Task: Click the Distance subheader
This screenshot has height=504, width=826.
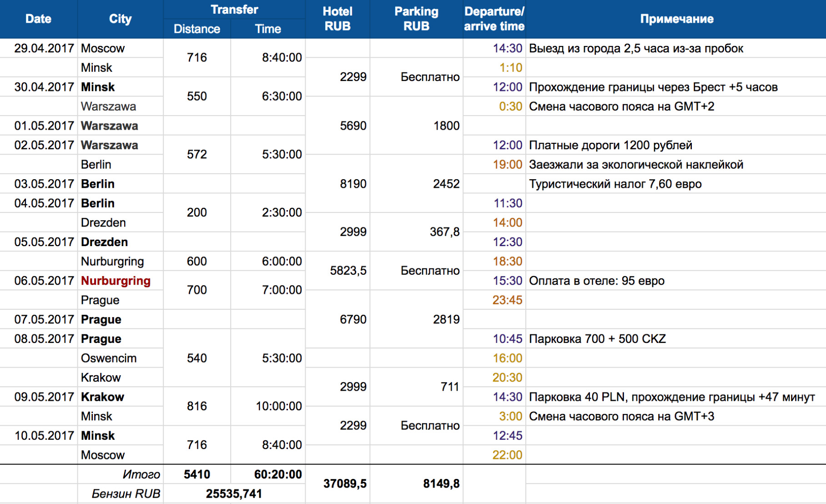Action: [x=197, y=29]
